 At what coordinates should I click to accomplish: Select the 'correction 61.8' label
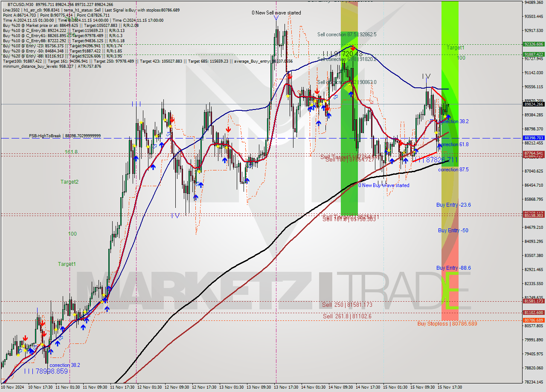pos(453,144)
